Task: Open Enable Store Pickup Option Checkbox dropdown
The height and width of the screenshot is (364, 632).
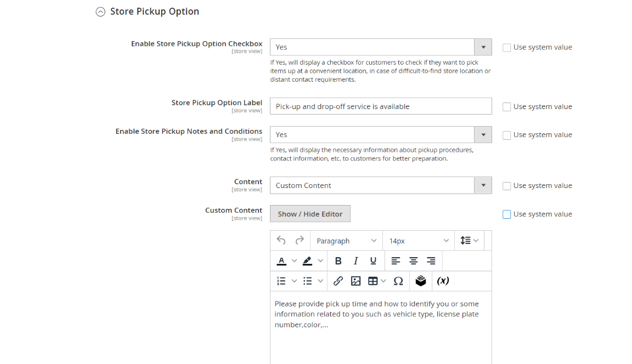Action: point(381,47)
